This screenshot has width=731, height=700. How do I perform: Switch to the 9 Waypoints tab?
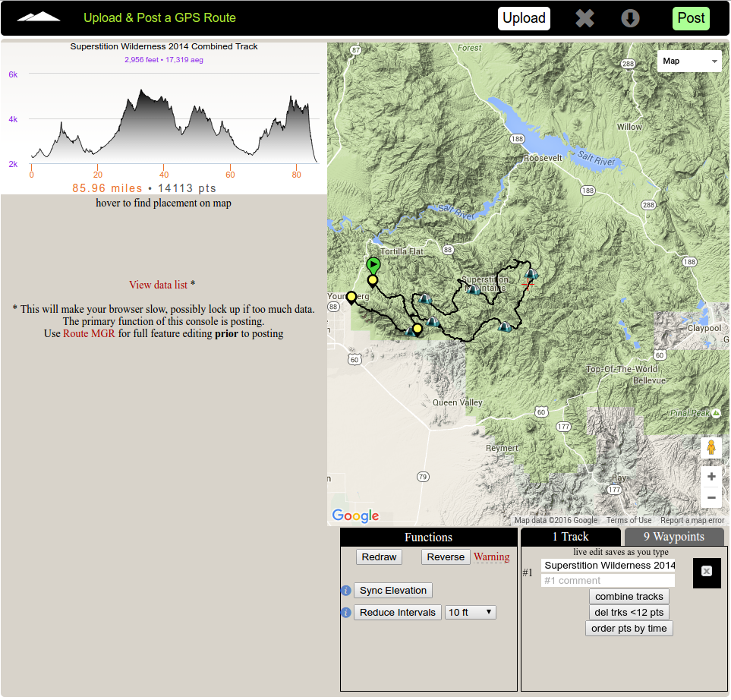pos(673,537)
